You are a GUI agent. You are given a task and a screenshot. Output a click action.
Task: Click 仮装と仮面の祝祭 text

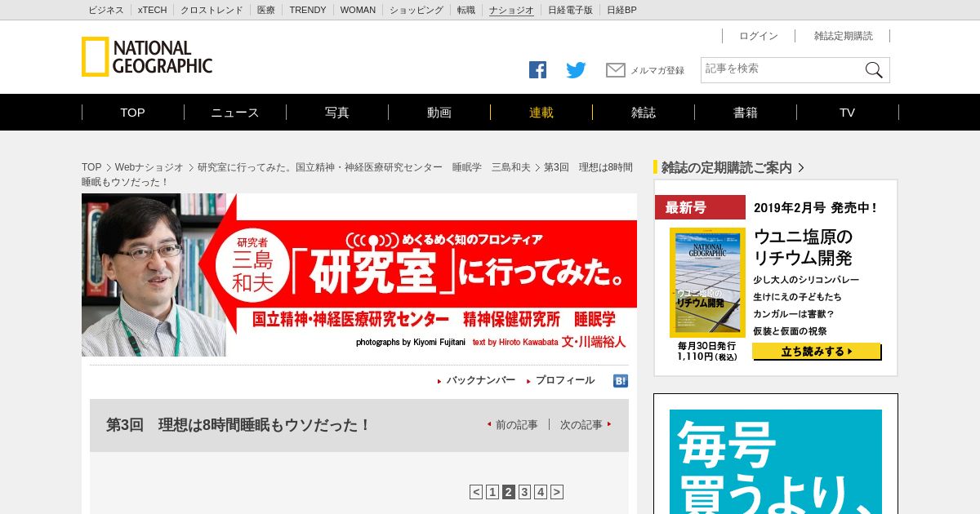[x=790, y=331]
